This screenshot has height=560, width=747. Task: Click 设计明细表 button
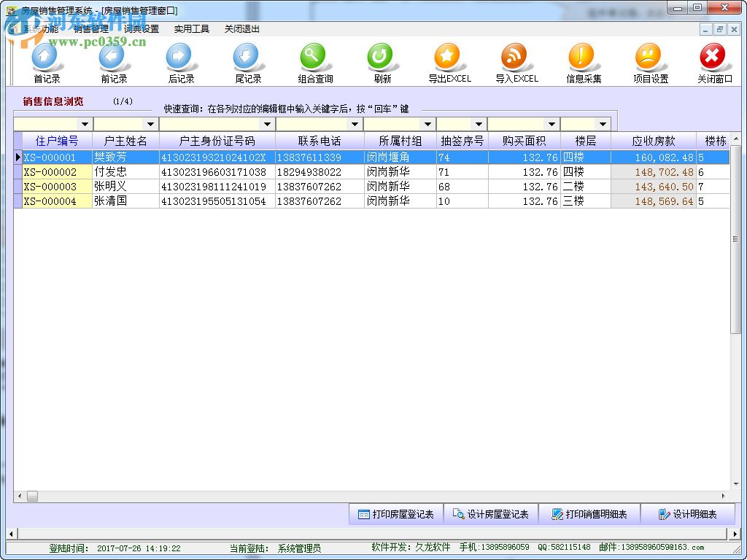[x=689, y=514]
